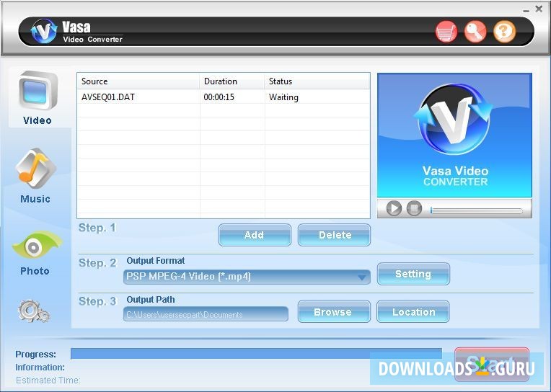Browse for an output path
The width and height of the screenshot is (551, 392).
334,311
